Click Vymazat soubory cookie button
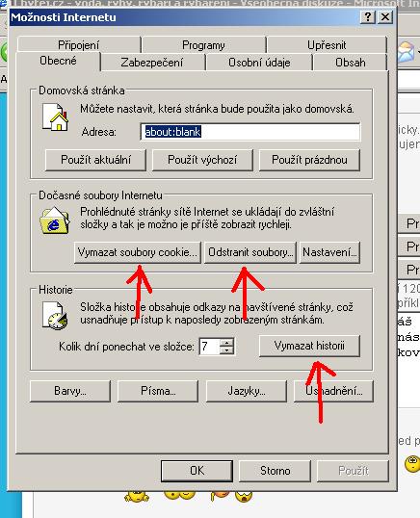Viewport: 420px width, 518px height. coord(138,252)
